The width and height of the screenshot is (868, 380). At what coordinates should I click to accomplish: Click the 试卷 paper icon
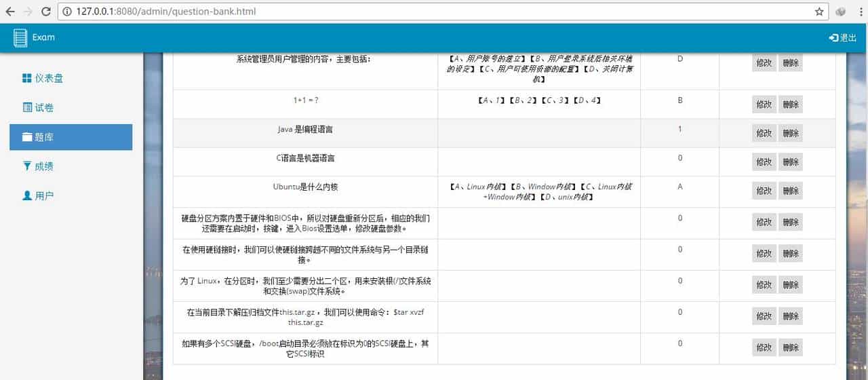pyautogui.click(x=27, y=108)
